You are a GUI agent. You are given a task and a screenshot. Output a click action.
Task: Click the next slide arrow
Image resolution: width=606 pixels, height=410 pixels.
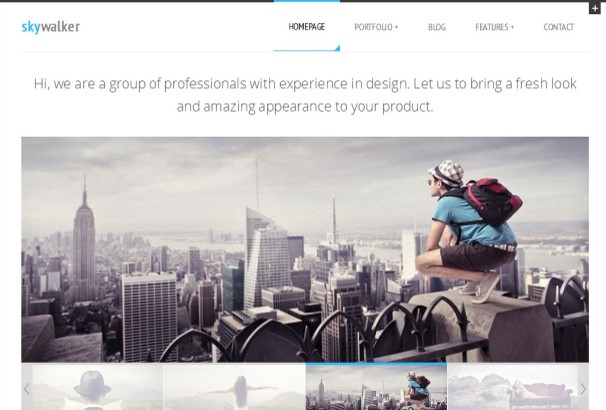point(583,389)
